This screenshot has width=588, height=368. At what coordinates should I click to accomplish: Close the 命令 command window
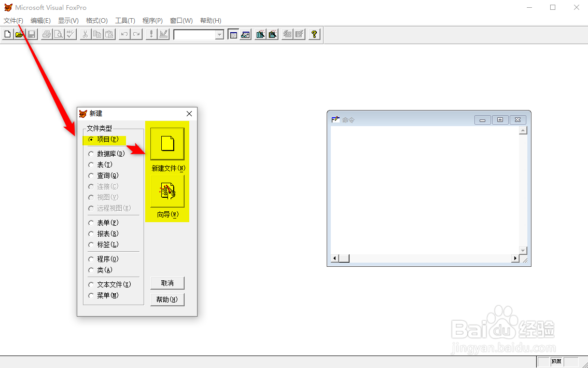point(518,120)
